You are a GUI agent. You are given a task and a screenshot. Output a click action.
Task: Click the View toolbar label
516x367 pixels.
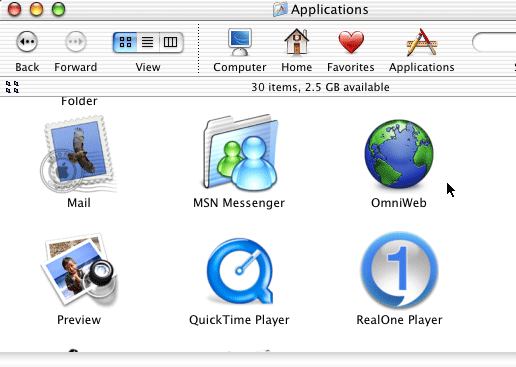148,67
